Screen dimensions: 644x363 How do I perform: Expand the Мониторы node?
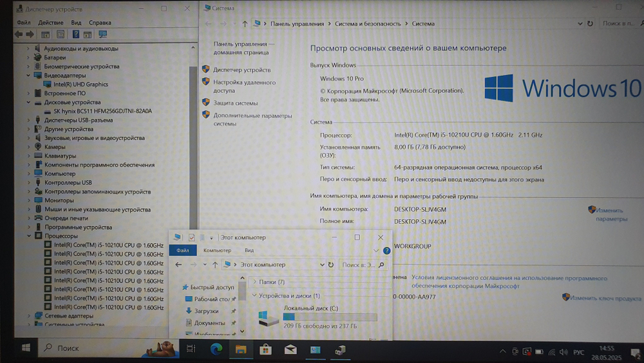click(x=29, y=201)
